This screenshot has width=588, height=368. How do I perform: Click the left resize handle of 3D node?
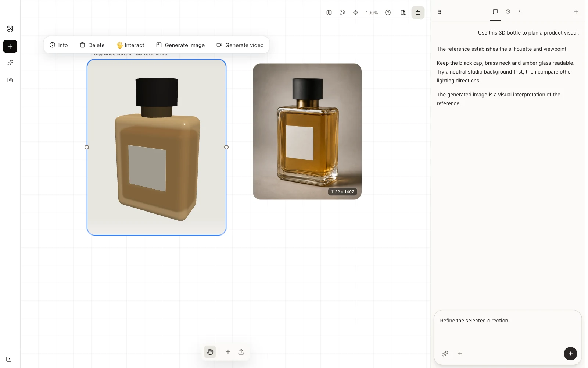[x=87, y=147]
